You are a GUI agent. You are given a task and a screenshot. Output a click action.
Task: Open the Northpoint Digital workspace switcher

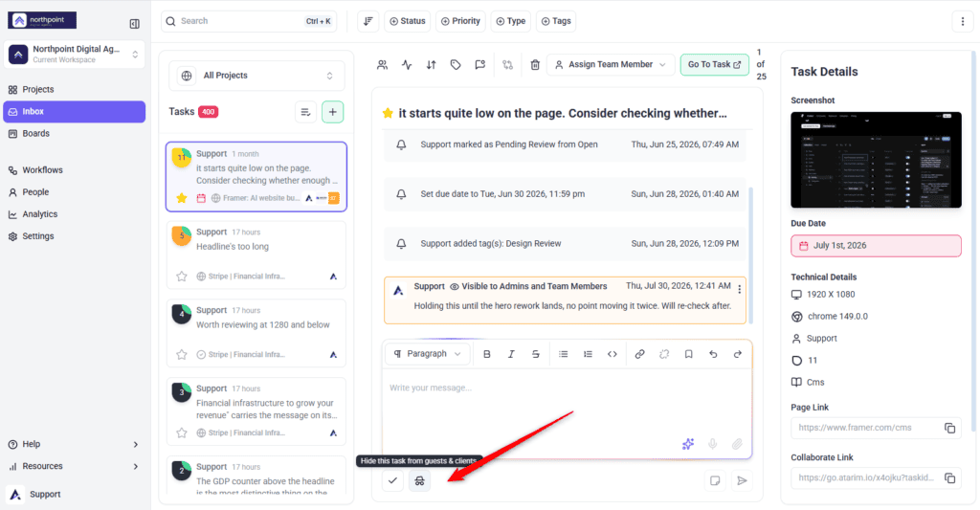tap(75, 55)
